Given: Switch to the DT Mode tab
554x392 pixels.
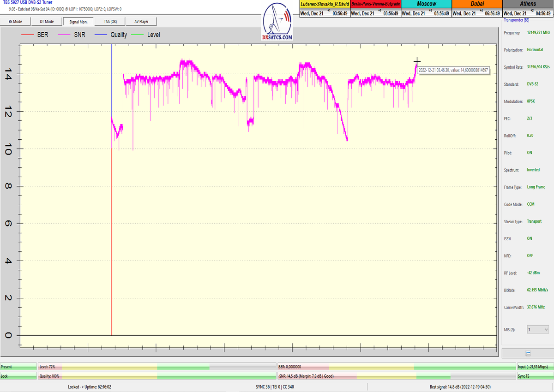Looking at the screenshot, I should point(47,21).
